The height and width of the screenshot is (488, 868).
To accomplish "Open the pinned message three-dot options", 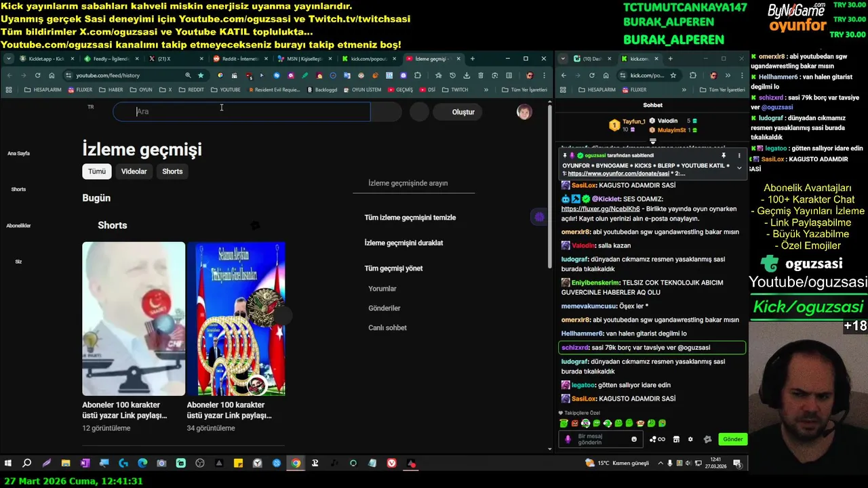I will (739, 156).
